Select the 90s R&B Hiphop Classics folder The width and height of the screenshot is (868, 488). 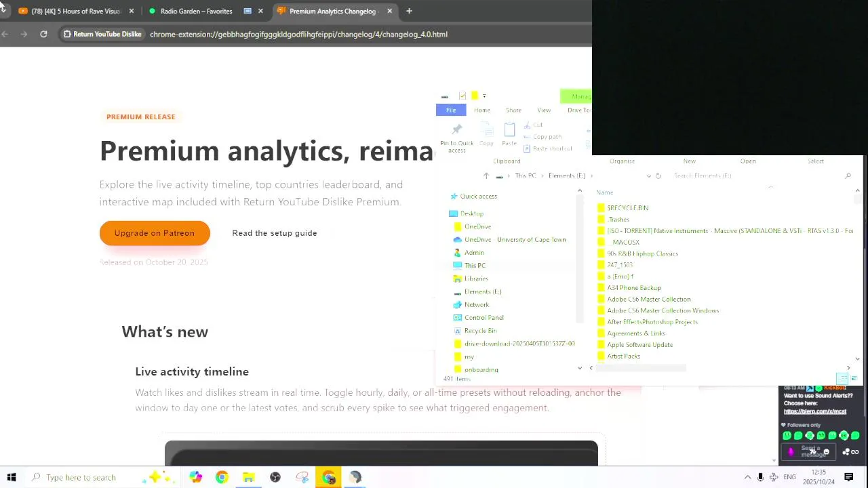(x=637, y=253)
